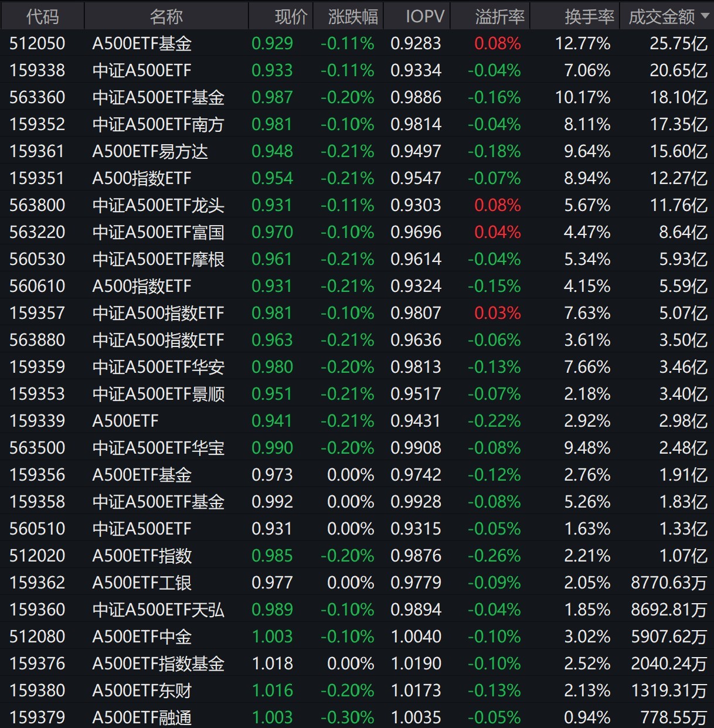Click the 名称 column header
The width and height of the screenshot is (714, 728).
tap(166, 16)
